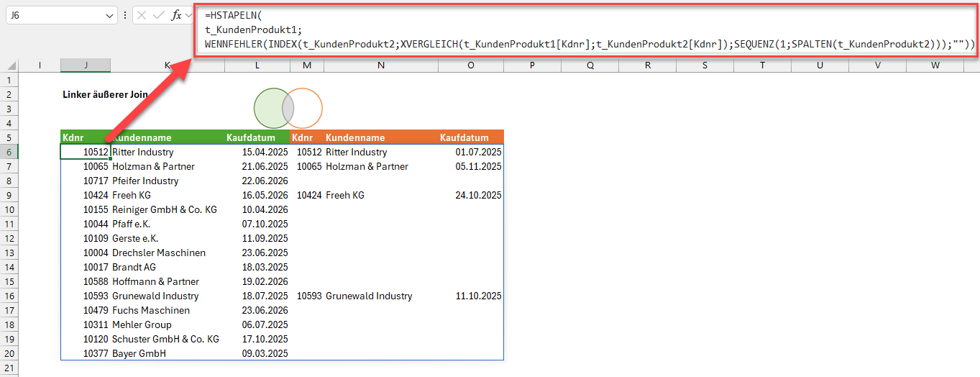Select the cell with 10717

coord(86,181)
